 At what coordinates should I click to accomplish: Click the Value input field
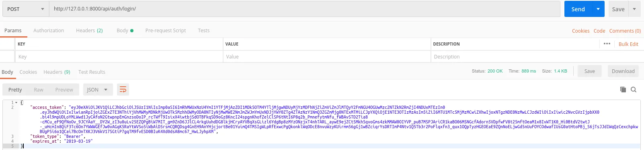(327, 57)
